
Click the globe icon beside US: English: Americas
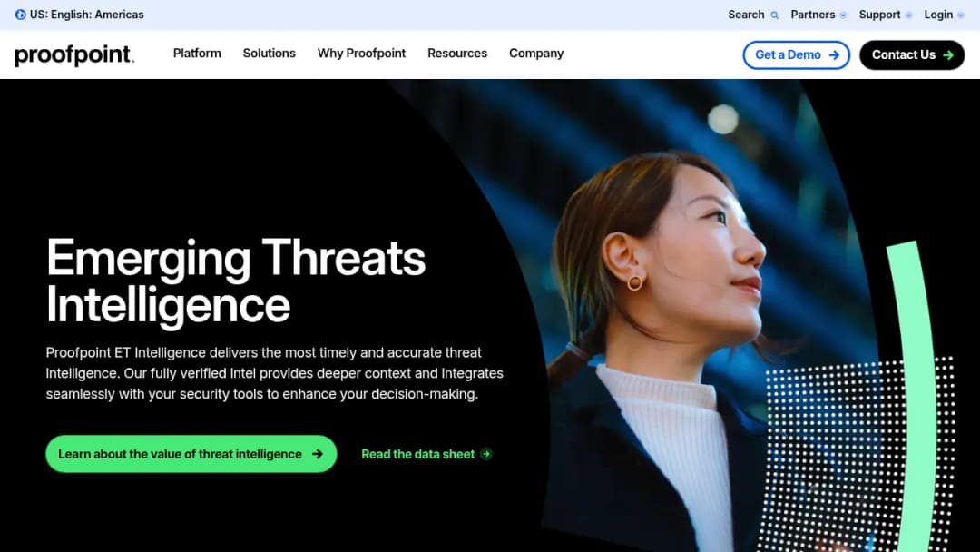pyautogui.click(x=21, y=15)
